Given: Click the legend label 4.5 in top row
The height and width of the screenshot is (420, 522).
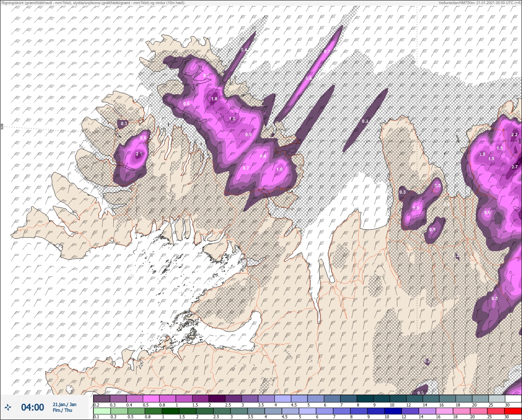Looking at the screenshot, I should point(293,405).
